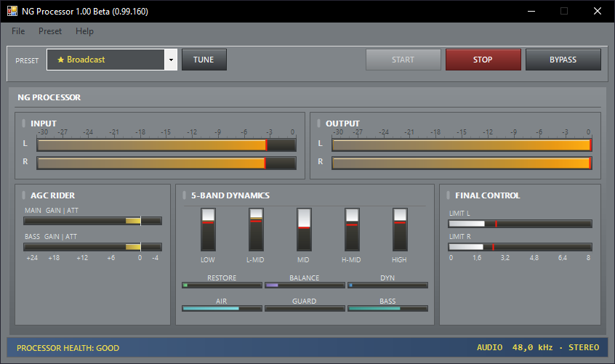Click the BASS bar in dynamics panel
The width and height of the screenshot is (615, 364).
point(387,308)
